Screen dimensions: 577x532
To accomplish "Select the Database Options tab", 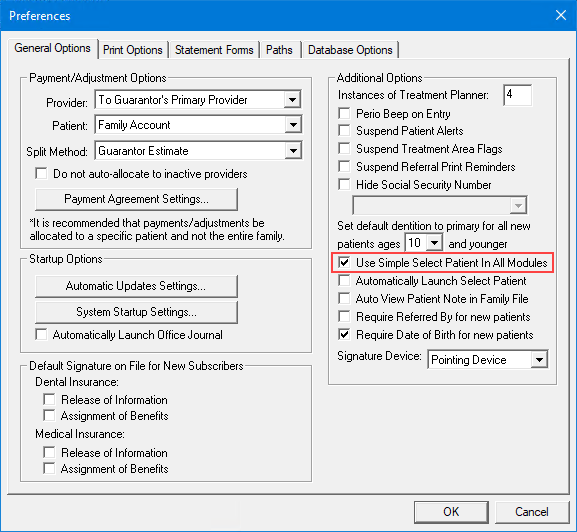I will tap(350, 50).
